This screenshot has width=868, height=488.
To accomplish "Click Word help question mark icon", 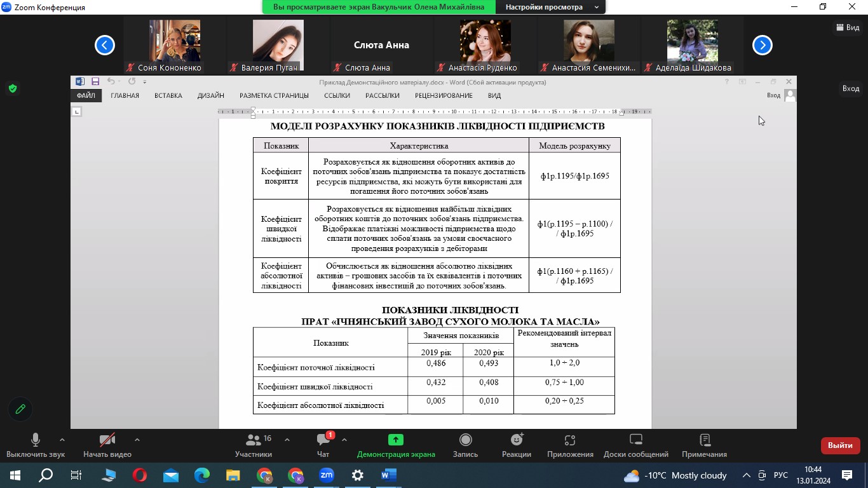I will (x=727, y=82).
